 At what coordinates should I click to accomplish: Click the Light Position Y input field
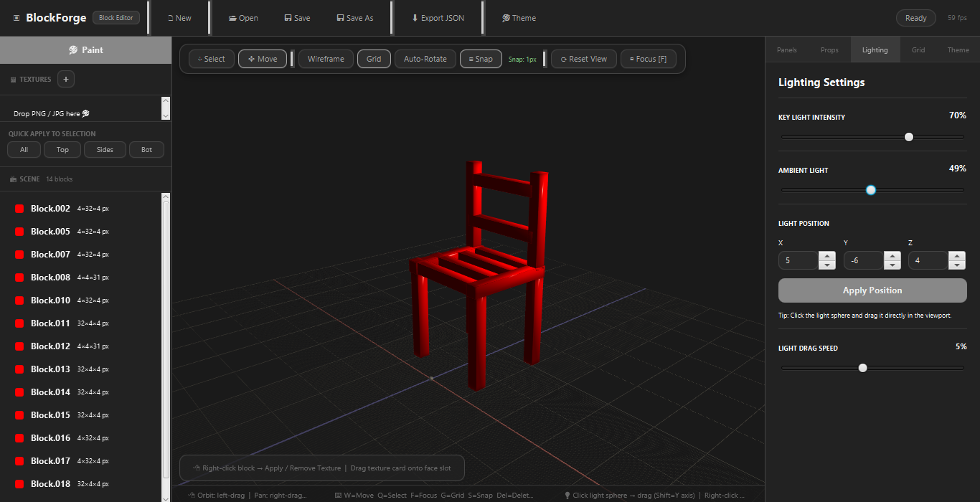[863, 260]
